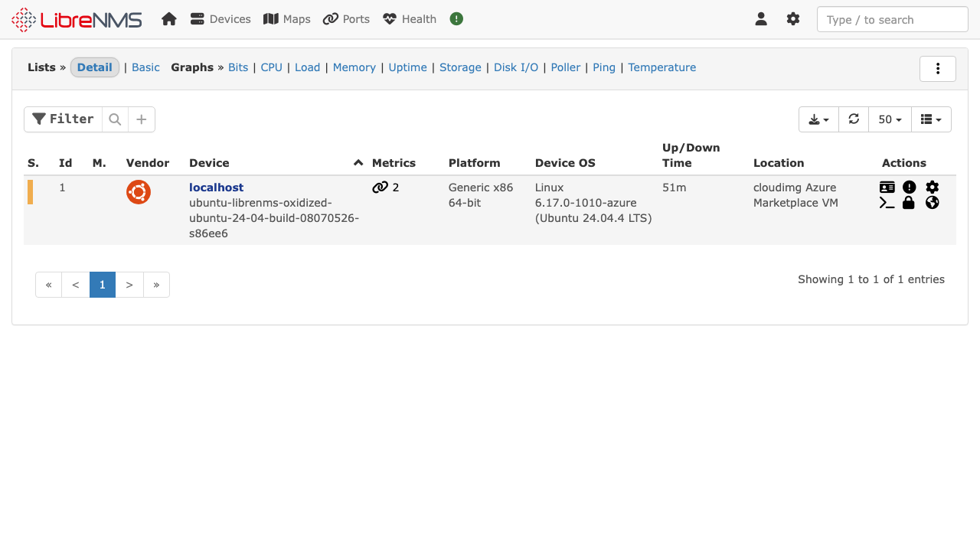Open the three-dot options menu
Image resolution: width=980 pixels, height=551 pixels.
tap(938, 68)
